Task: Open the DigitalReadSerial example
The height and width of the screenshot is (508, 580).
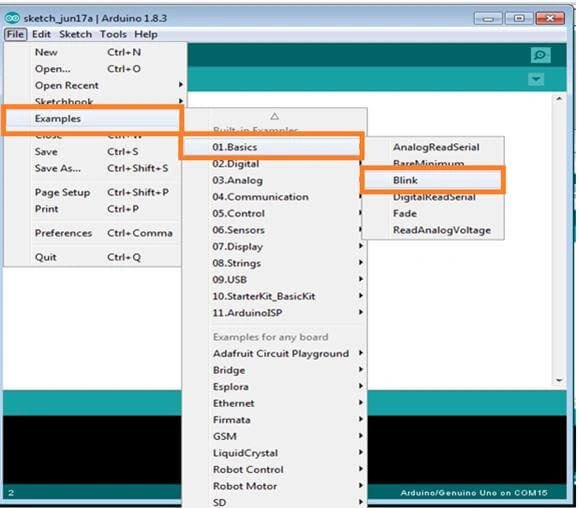Action: (x=433, y=198)
